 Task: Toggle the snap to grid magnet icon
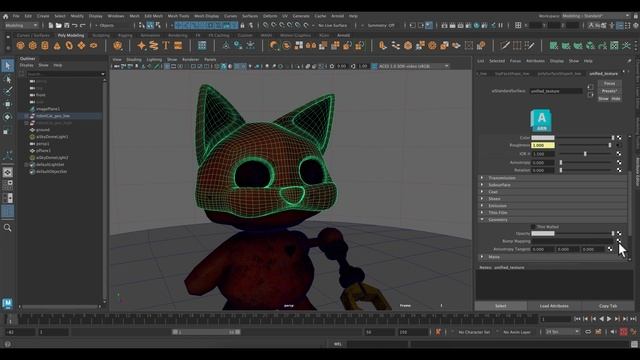tap(266, 25)
